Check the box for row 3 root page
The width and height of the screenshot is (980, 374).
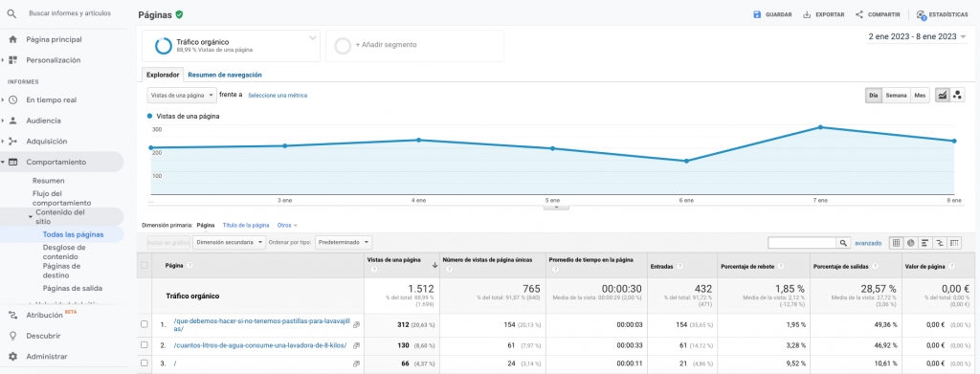tap(145, 363)
